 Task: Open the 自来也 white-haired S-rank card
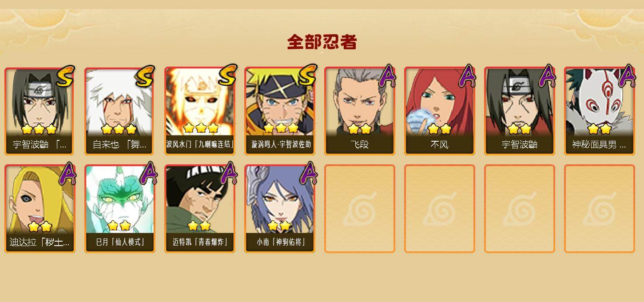click(x=120, y=111)
